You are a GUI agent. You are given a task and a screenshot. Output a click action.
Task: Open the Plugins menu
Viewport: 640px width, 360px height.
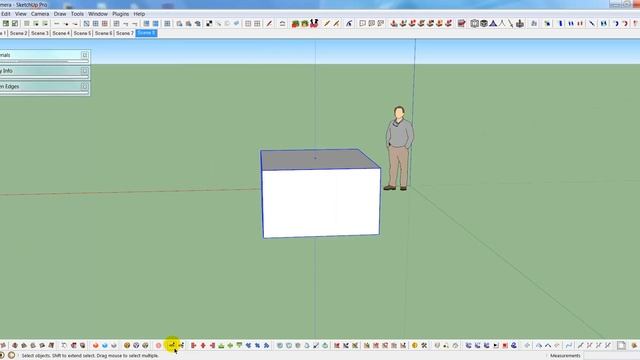pyautogui.click(x=120, y=13)
